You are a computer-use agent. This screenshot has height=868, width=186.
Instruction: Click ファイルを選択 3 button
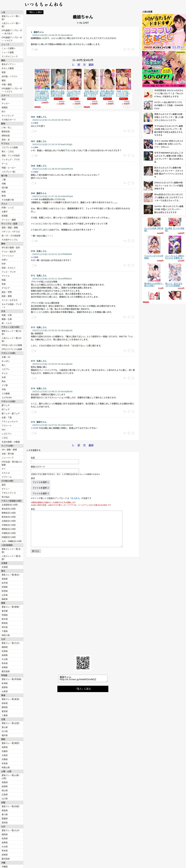point(41,493)
